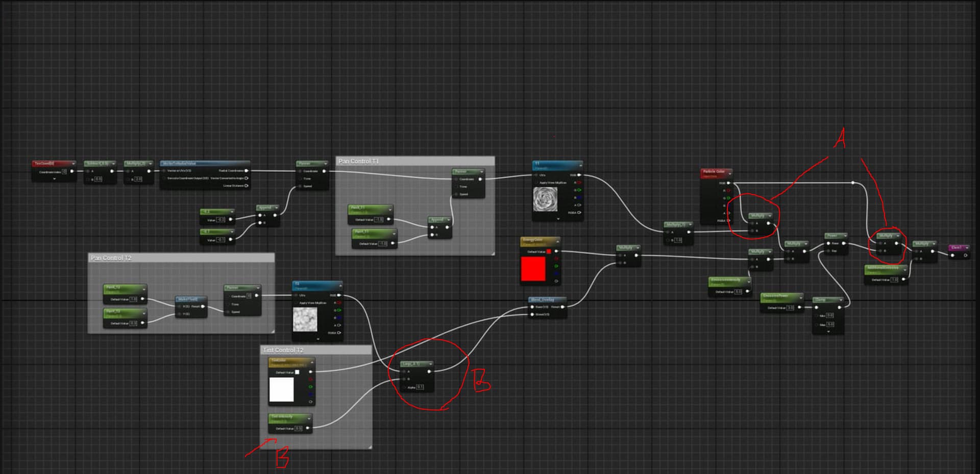Select the Pan Control T2 comment title

coord(111,258)
